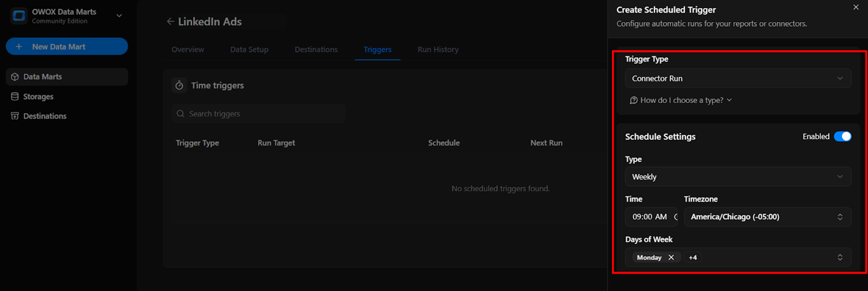Screen dimensions: 868x291
Task: Switch to the Data Setup tab
Action: [249, 50]
